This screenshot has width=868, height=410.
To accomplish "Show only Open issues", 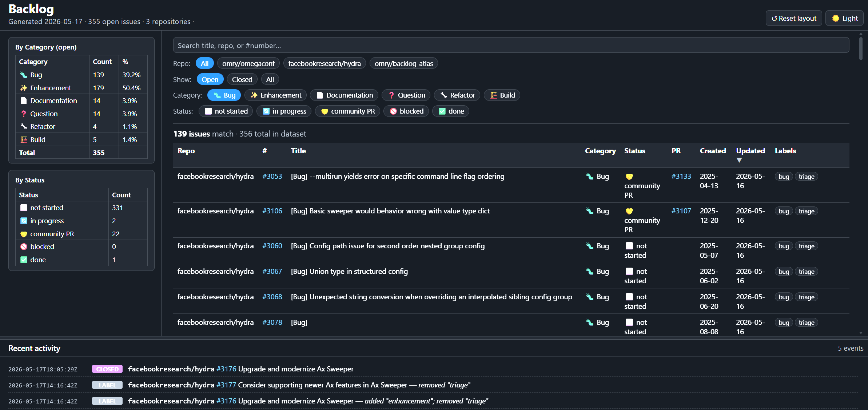I will [210, 80].
